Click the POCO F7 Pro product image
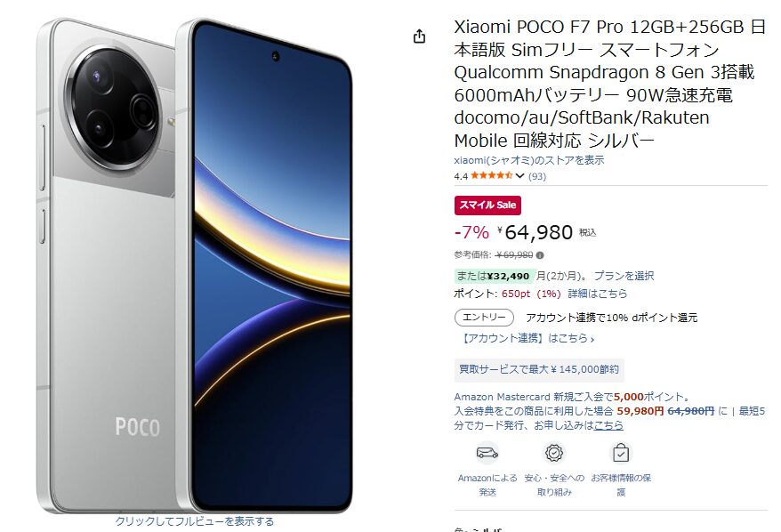The height and width of the screenshot is (532, 781). coord(194,265)
